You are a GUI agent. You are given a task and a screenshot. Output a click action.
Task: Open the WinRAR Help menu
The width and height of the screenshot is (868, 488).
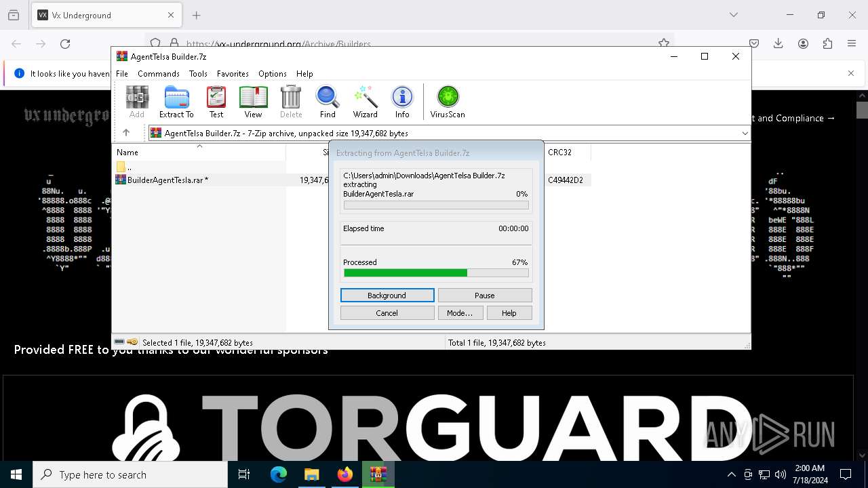[304, 74]
